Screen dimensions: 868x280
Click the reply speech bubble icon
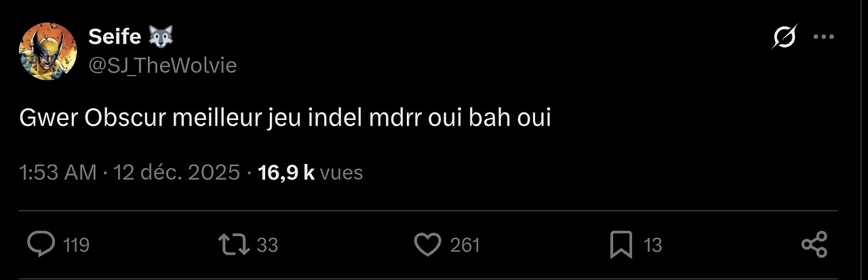(41, 244)
